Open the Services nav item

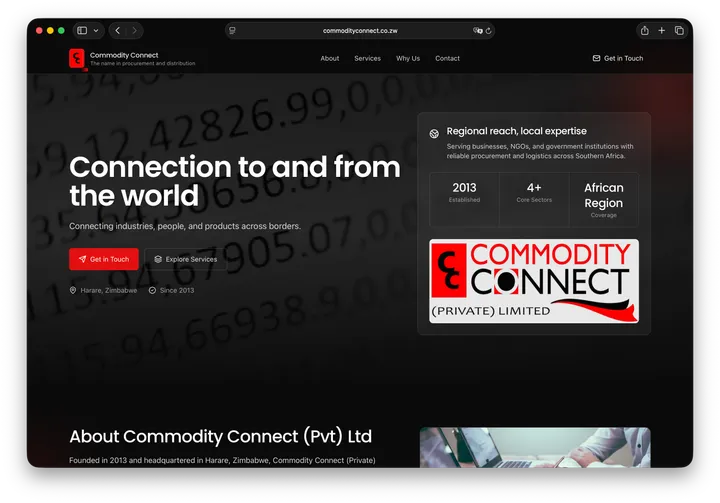[x=367, y=58]
